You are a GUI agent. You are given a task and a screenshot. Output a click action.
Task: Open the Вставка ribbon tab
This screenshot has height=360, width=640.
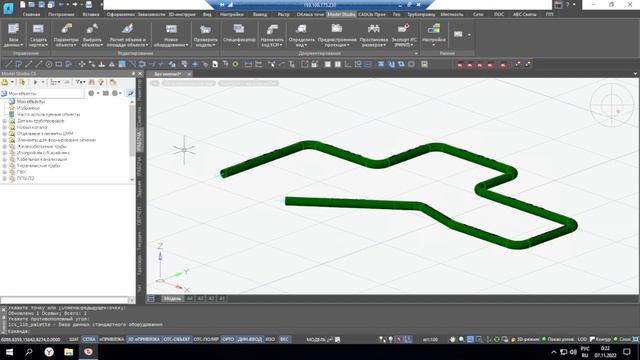tap(91, 14)
